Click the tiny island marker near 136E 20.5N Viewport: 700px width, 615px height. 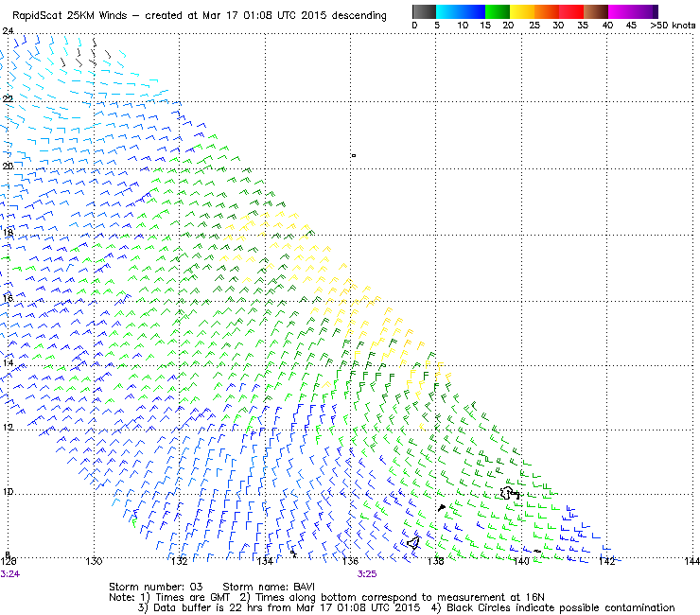354,155
